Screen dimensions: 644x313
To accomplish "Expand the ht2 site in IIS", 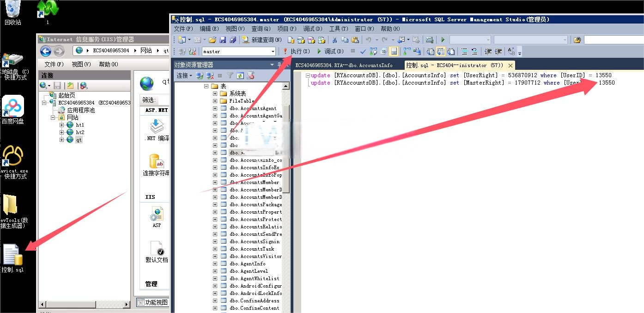I will point(62,132).
